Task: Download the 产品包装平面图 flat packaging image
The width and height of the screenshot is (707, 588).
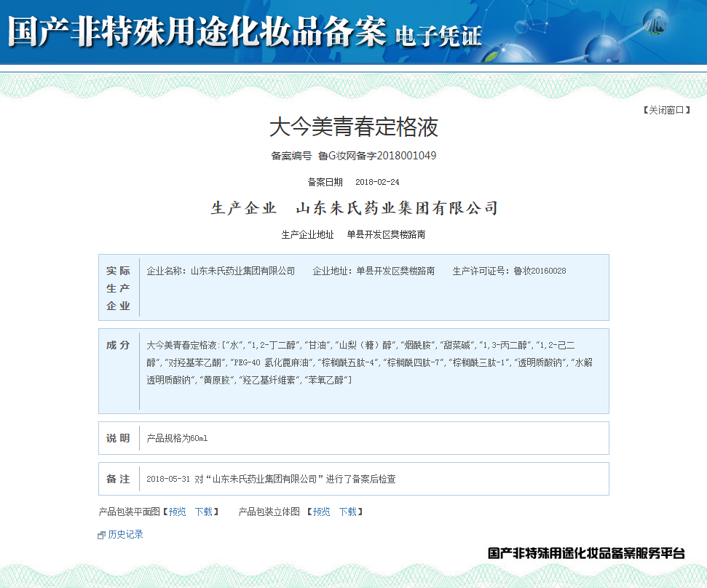Action: 203,512
